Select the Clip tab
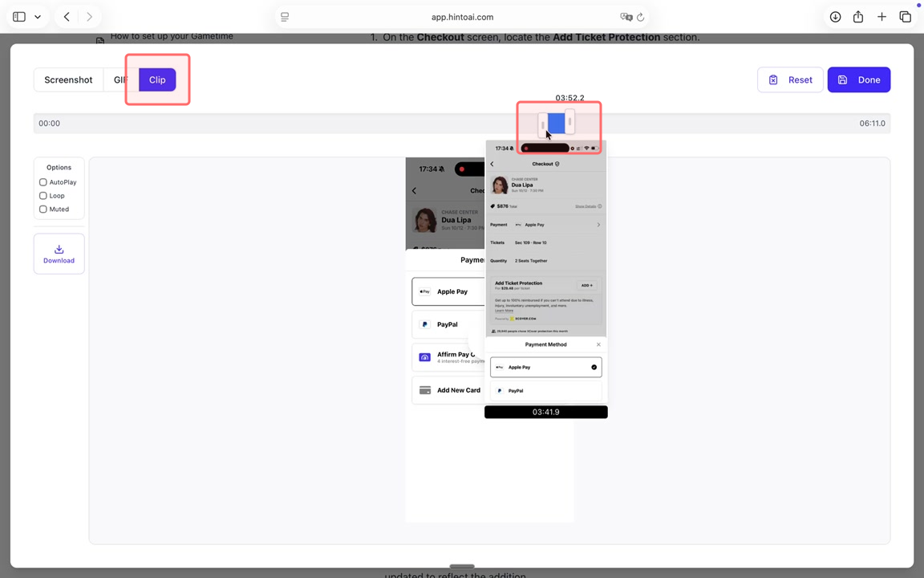Image resolution: width=924 pixels, height=578 pixels. pos(157,79)
